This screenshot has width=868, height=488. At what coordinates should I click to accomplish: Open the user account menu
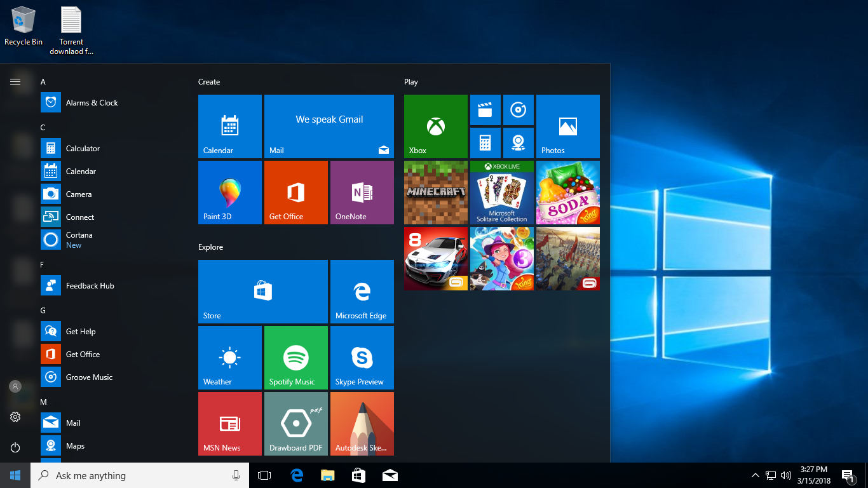tap(15, 386)
